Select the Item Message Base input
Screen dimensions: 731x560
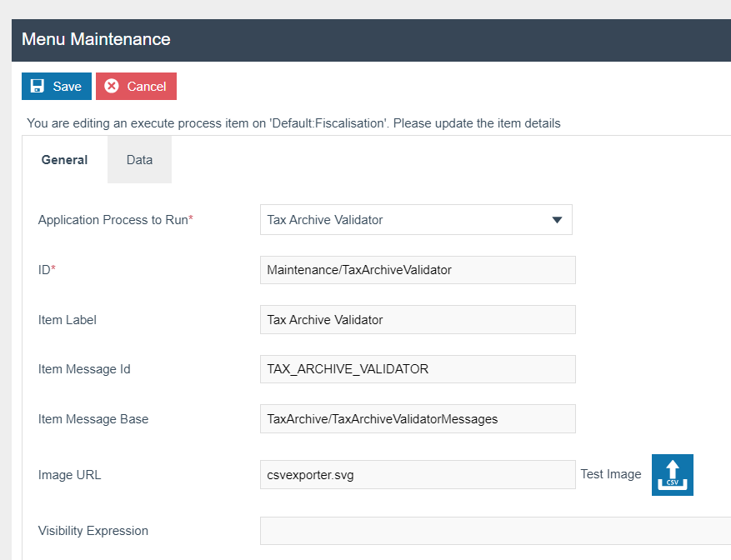(x=418, y=419)
